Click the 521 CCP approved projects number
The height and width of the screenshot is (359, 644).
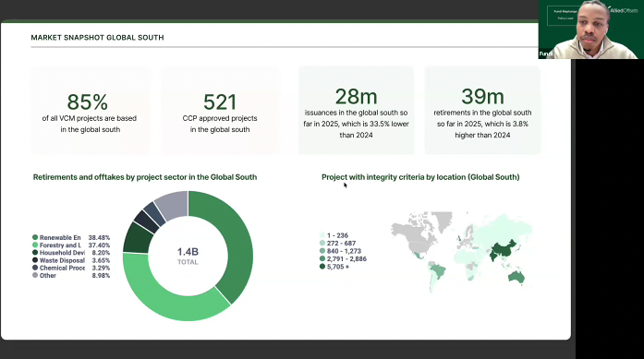(x=220, y=102)
